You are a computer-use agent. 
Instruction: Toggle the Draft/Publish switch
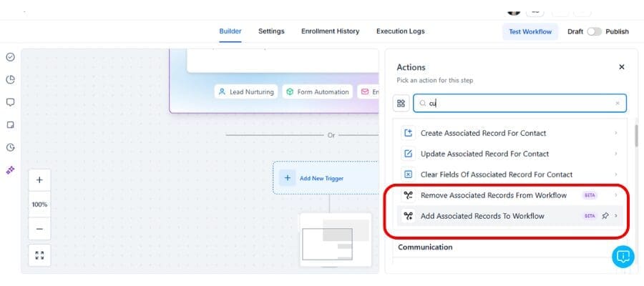point(594,31)
